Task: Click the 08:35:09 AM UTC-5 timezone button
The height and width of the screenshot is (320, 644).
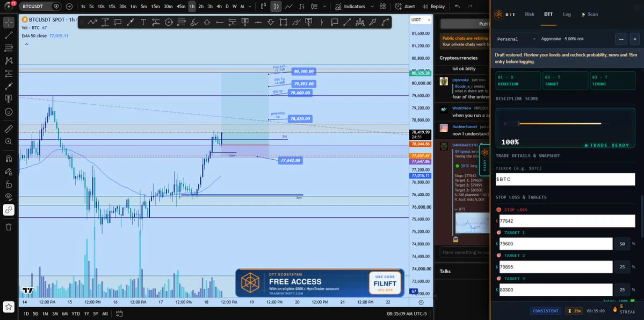Action: [x=406, y=314]
